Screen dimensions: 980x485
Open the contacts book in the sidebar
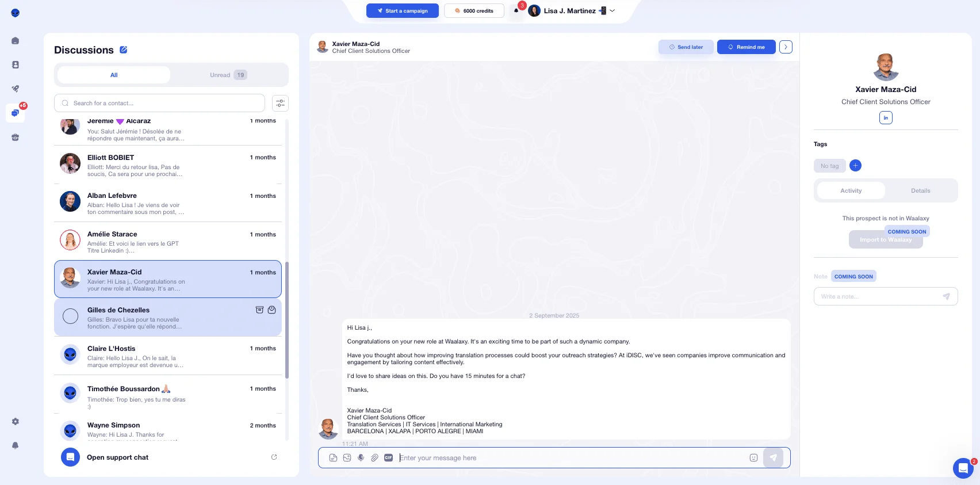pos(16,65)
